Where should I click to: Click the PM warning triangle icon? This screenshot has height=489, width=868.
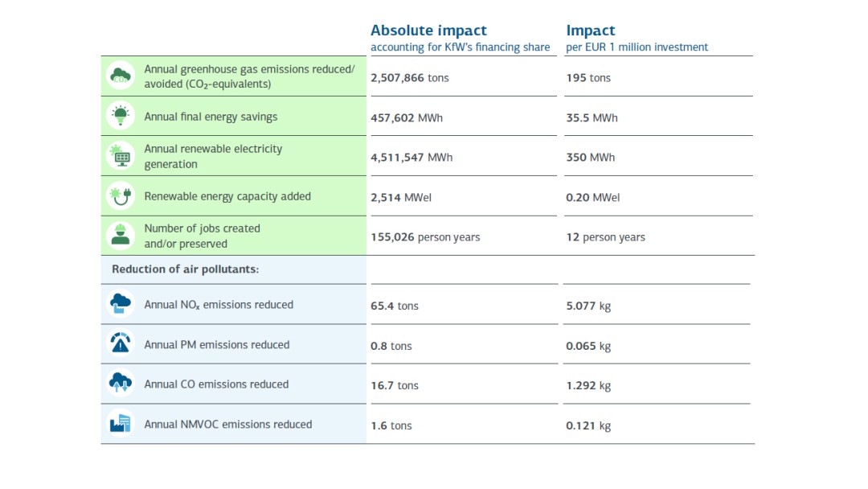[120, 343]
